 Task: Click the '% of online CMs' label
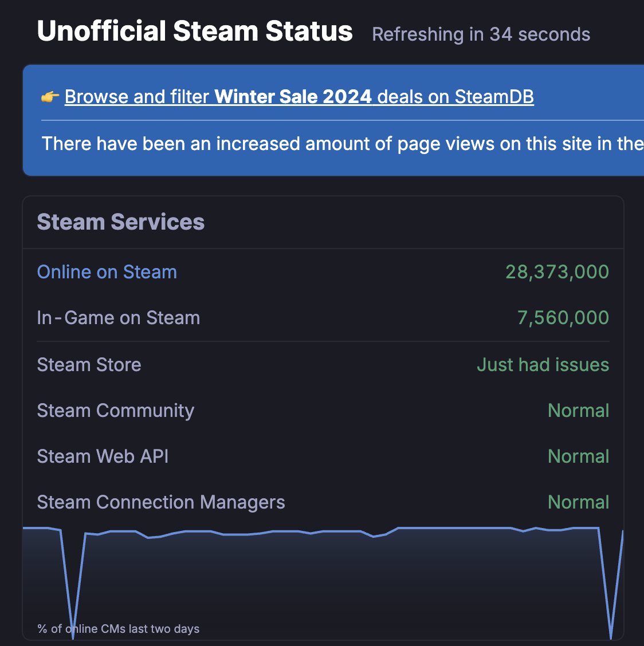click(x=118, y=628)
